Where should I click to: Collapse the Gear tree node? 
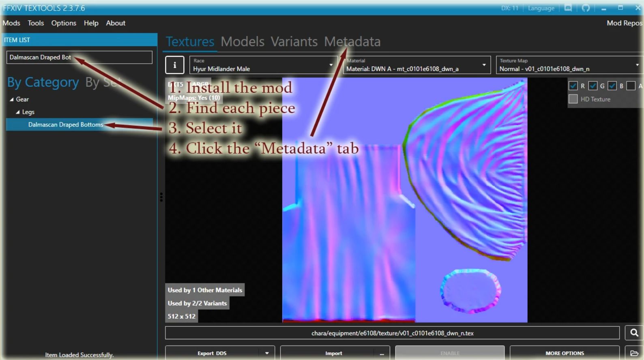[x=12, y=99]
